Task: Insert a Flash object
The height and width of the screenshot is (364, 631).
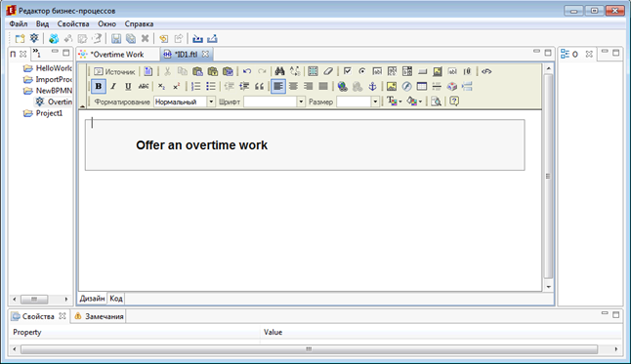Action: click(x=406, y=87)
